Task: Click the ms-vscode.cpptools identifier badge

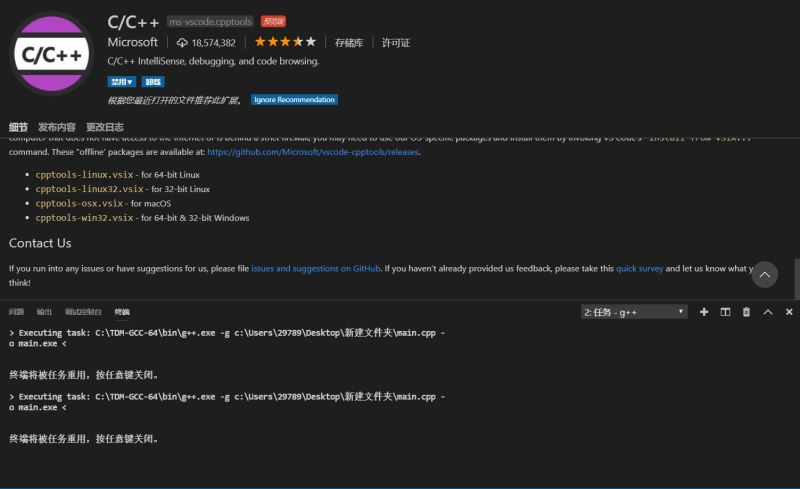Action: (x=210, y=21)
